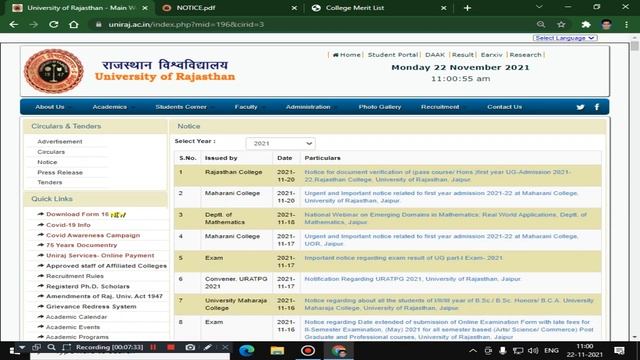This screenshot has height=360, width=640.
Task: Click the Chrome icon in the taskbar
Action: pos(338,351)
